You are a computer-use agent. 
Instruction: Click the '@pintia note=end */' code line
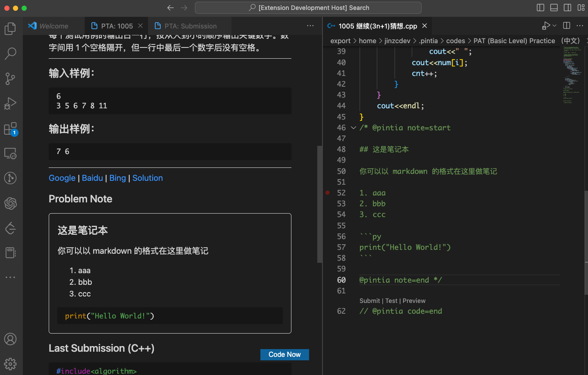pyautogui.click(x=401, y=280)
